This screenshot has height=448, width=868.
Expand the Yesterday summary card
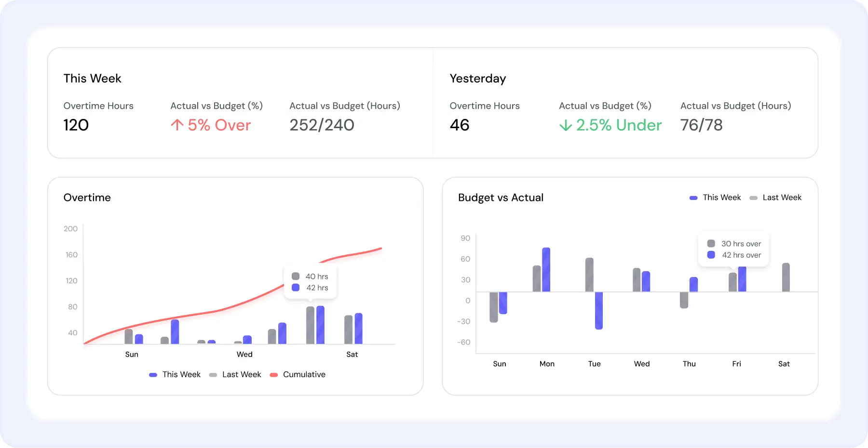(625, 103)
